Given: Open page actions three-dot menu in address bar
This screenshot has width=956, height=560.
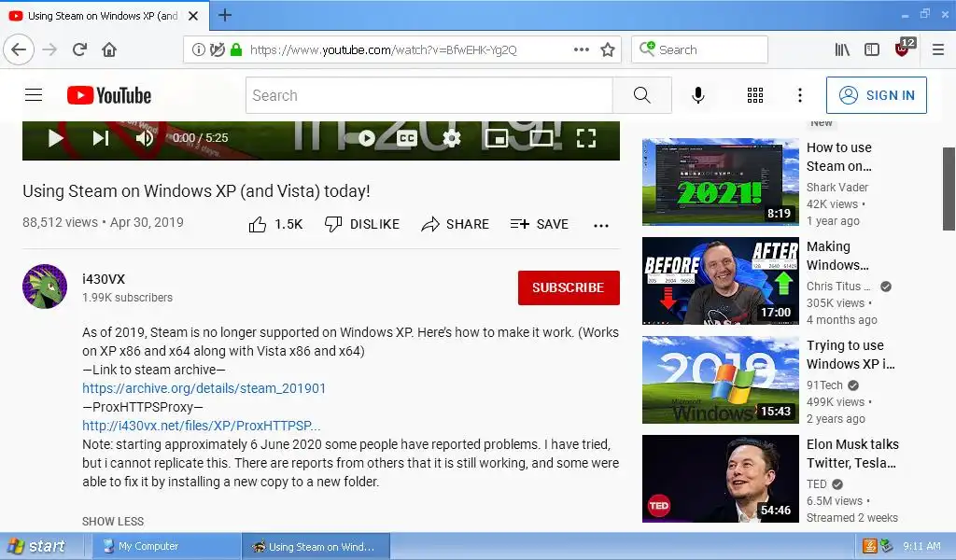Looking at the screenshot, I should [x=582, y=49].
